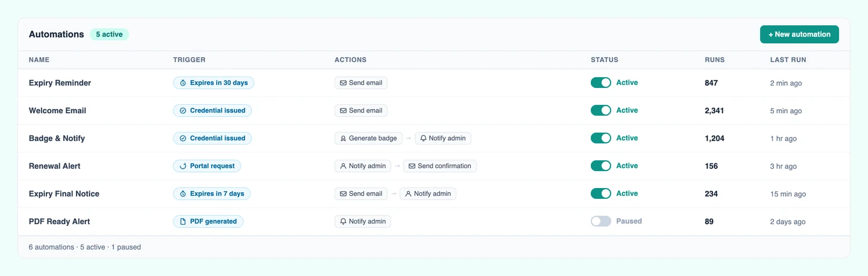
Task: Click the PDF generated trigger chip
Action: point(208,222)
